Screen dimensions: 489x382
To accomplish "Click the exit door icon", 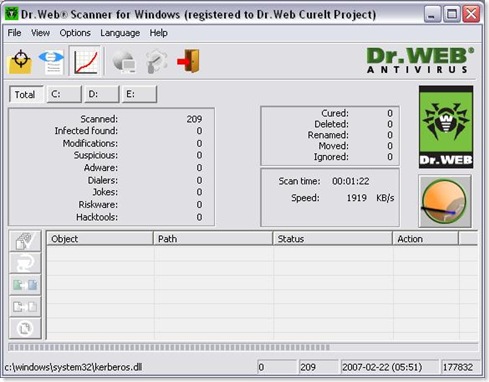I will click(189, 61).
